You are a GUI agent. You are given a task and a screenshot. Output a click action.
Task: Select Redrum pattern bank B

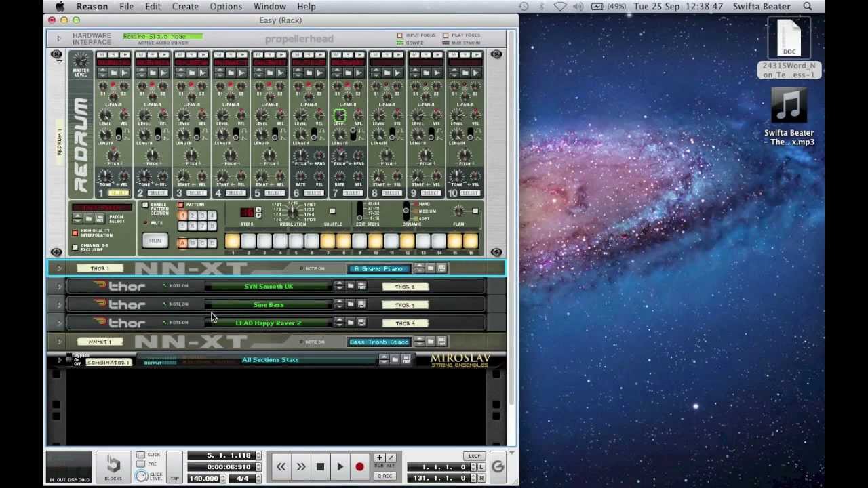click(192, 243)
